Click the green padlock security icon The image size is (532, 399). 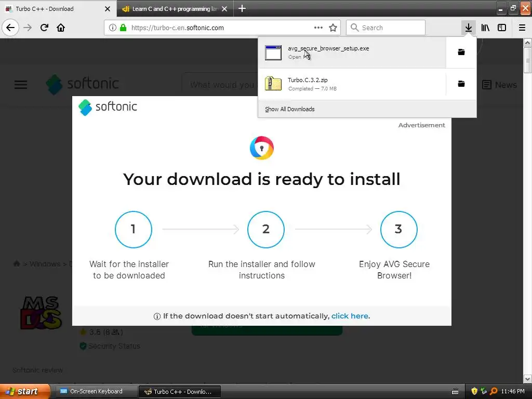(123, 28)
